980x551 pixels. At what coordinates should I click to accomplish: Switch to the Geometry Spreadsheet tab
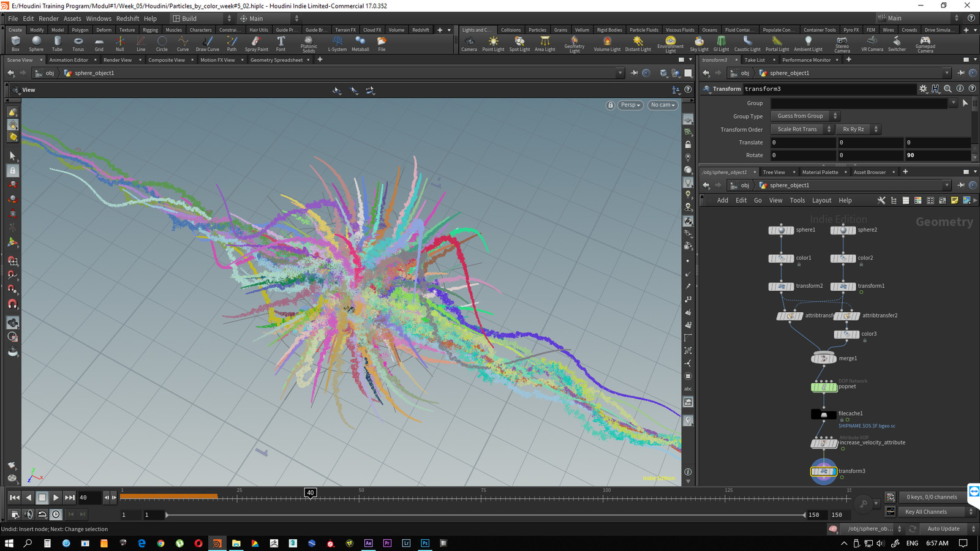276,60
